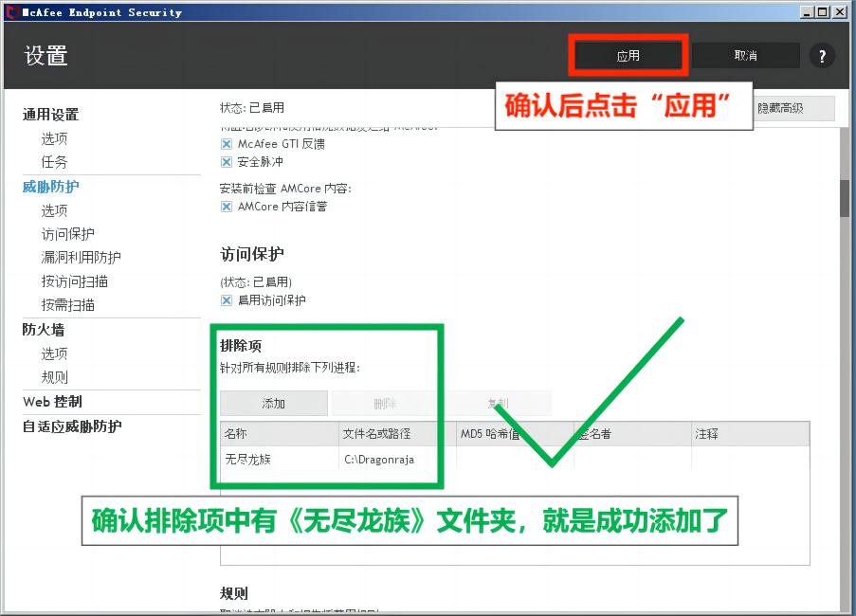Select 任务 under 通用设置
This screenshot has width=856, height=616.
(x=55, y=162)
